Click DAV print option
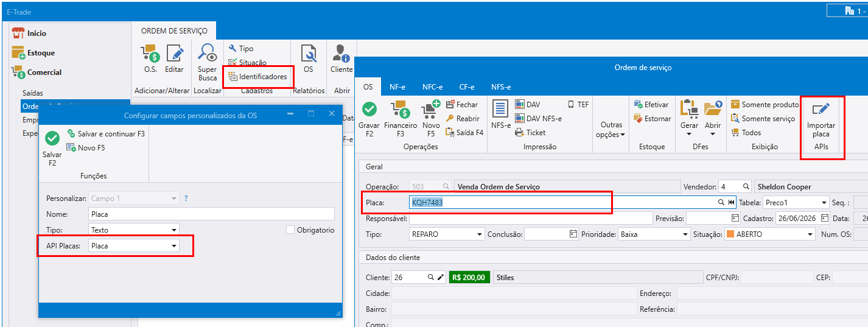Screen dimensions: 868x327 pyautogui.click(x=528, y=105)
